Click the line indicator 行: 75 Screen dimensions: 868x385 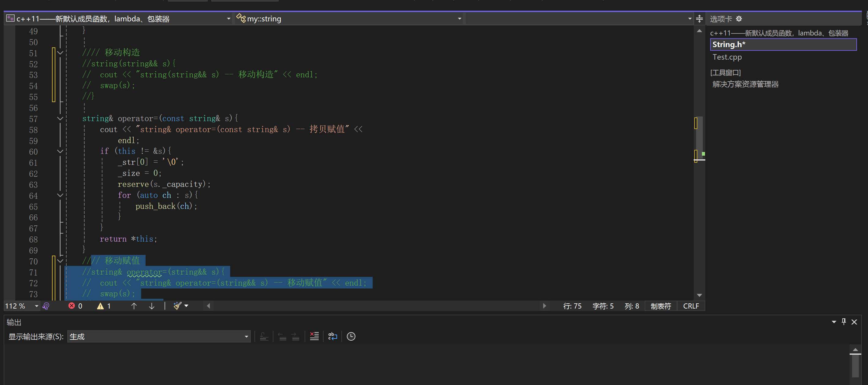tap(572, 306)
